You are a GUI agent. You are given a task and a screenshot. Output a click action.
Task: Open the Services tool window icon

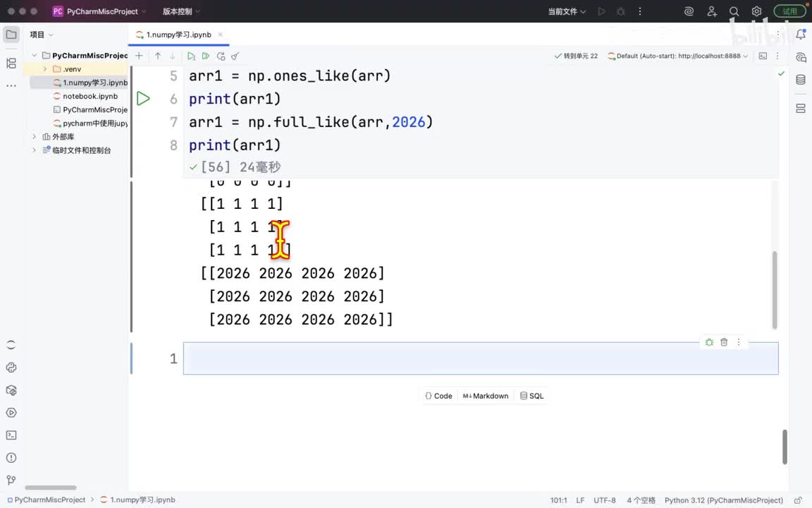[x=11, y=413]
